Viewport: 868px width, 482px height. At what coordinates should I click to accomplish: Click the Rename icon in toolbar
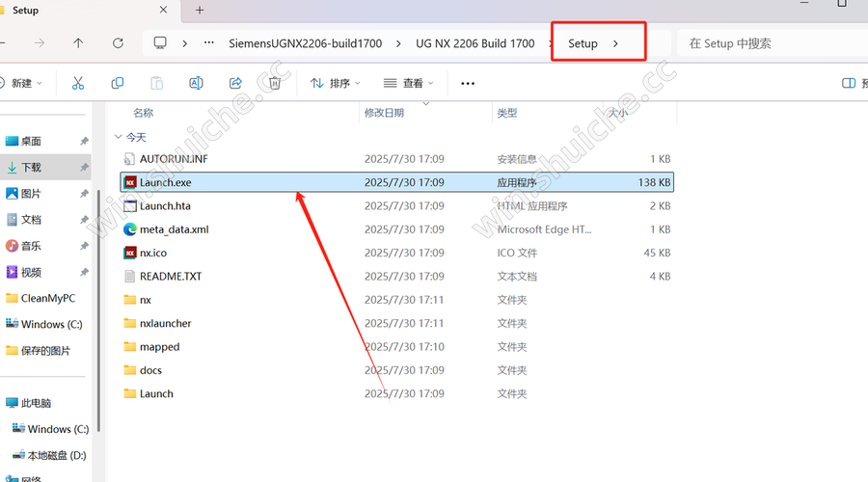click(196, 83)
